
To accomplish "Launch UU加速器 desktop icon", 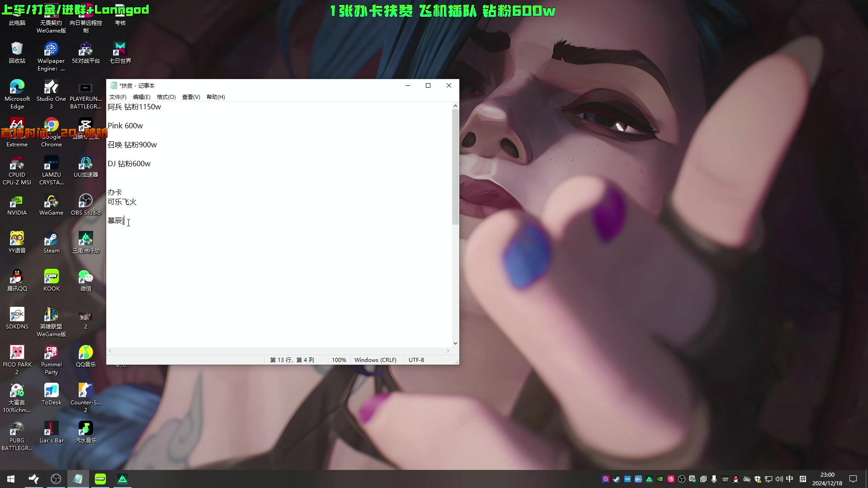I will tap(85, 166).
